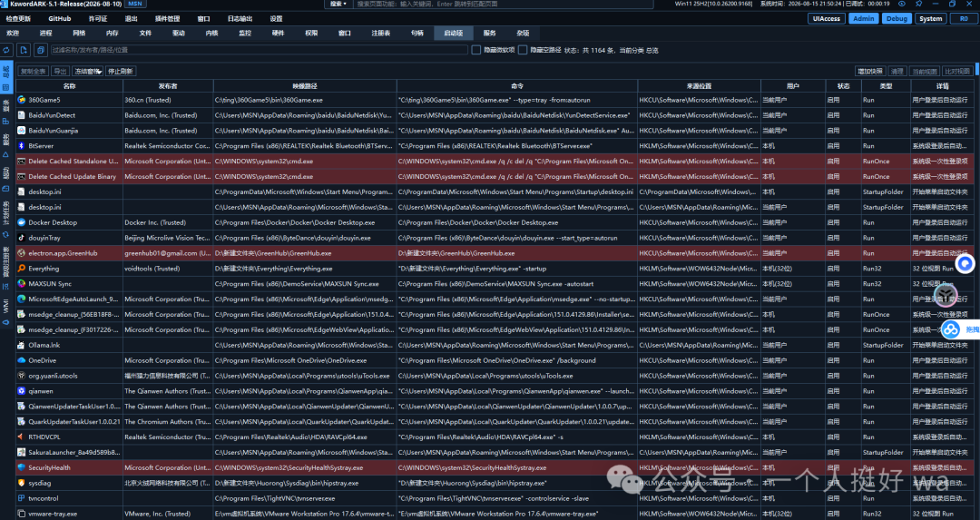
Task: Click the Docker Desktop whale icon
Action: click(21, 222)
